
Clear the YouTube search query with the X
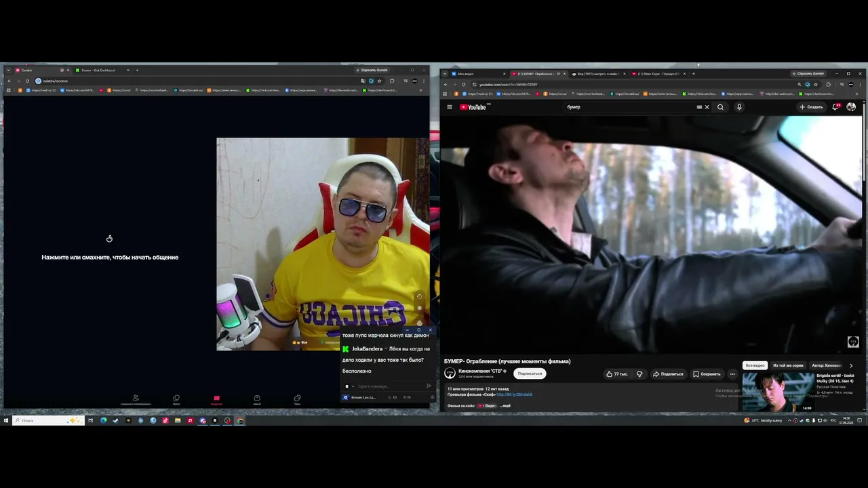tap(707, 107)
